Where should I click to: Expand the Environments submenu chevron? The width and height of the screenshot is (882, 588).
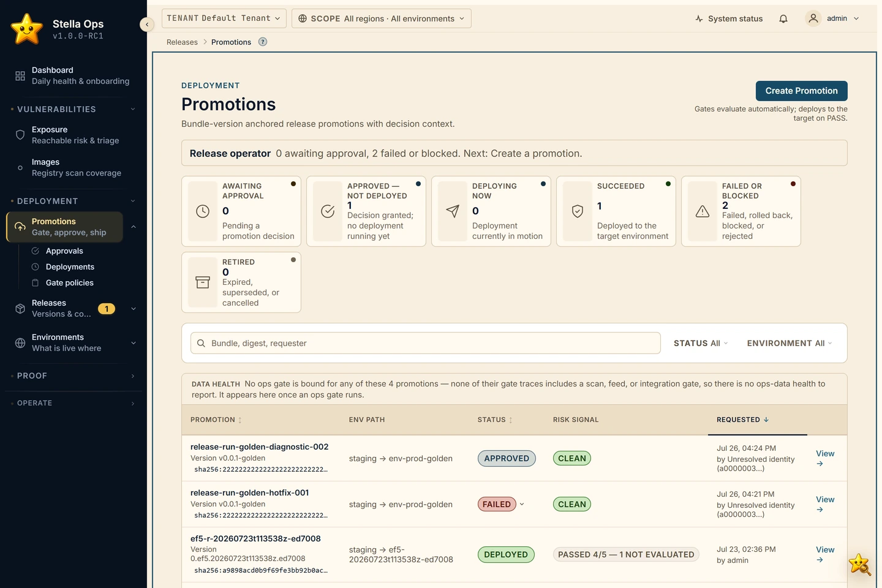134,342
